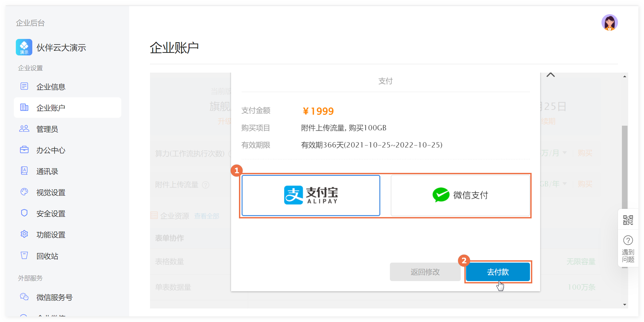Click the 通讯录 address book icon
The height and width of the screenshot is (322, 644).
point(24,171)
